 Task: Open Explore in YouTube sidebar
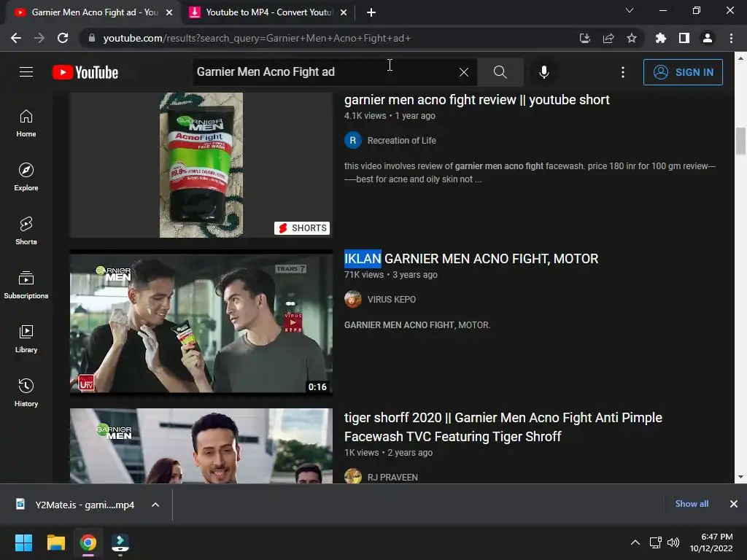[x=26, y=177]
